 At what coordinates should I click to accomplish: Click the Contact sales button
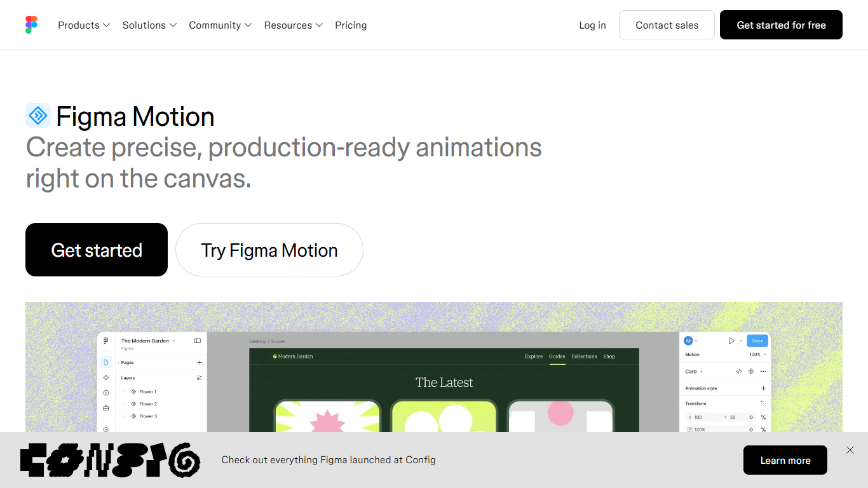coord(667,25)
